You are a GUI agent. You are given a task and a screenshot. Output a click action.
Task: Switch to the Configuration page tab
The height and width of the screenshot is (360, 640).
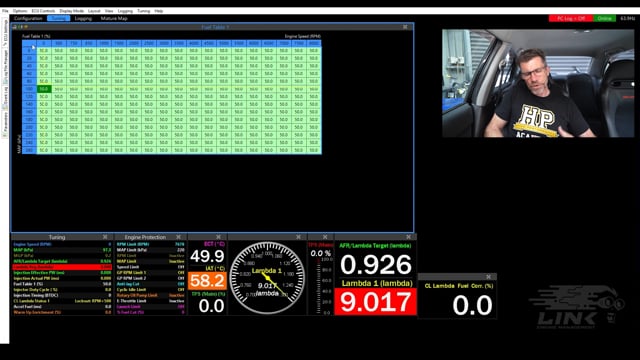28,18
